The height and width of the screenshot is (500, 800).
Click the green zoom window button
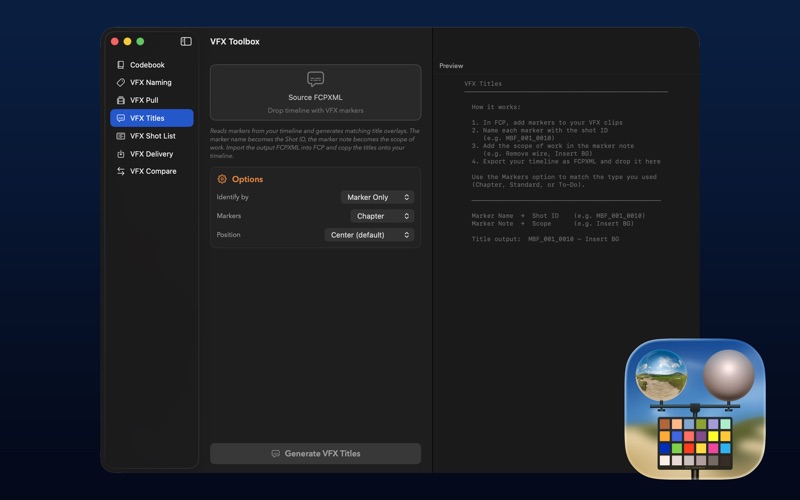coord(140,41)
